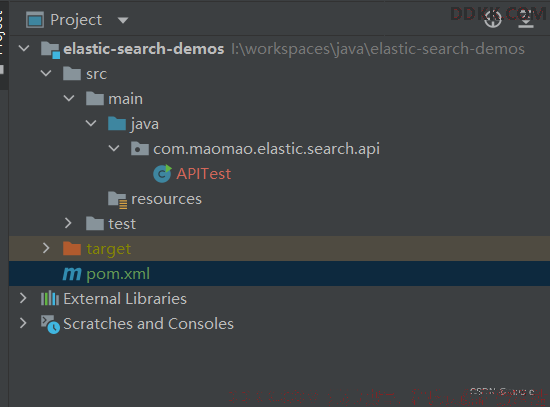Click the collapse all icon in header
The height and width of the screenshot is (407, 550).
pos(525,20)
